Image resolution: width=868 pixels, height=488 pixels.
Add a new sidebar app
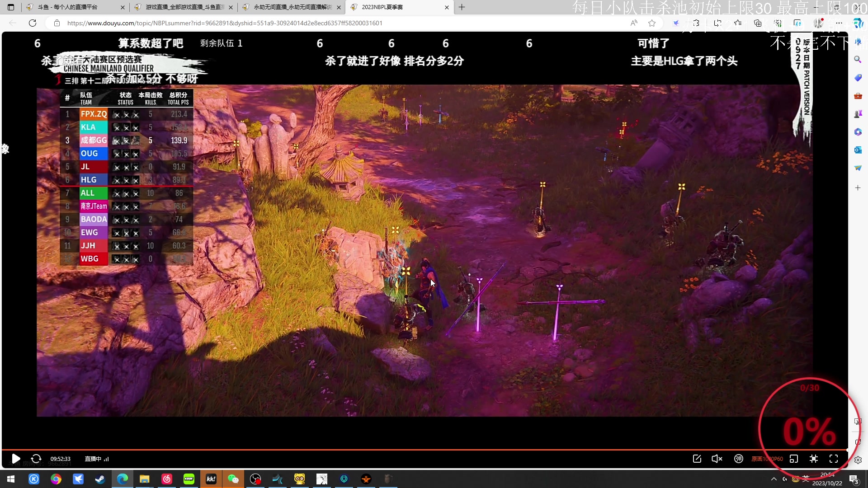858,188
